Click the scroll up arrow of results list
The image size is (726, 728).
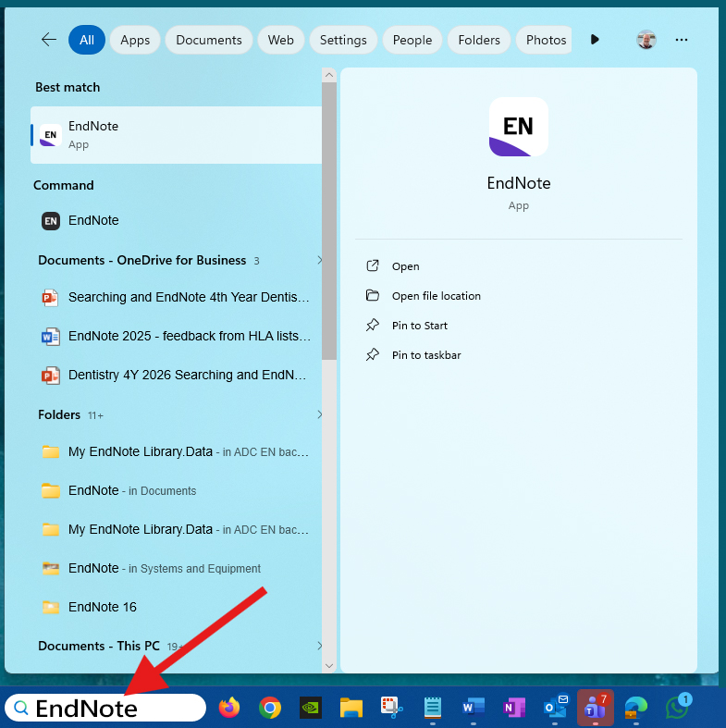[x=329, y=75]
